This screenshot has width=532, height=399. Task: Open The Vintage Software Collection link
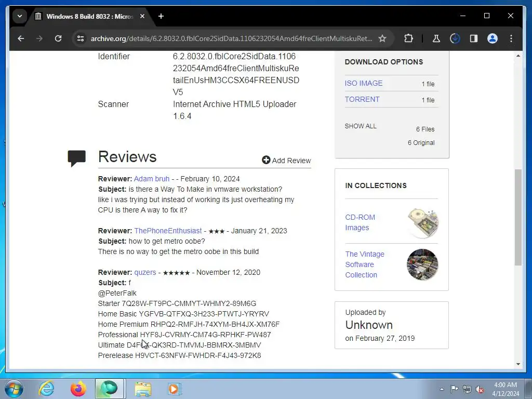364,264
